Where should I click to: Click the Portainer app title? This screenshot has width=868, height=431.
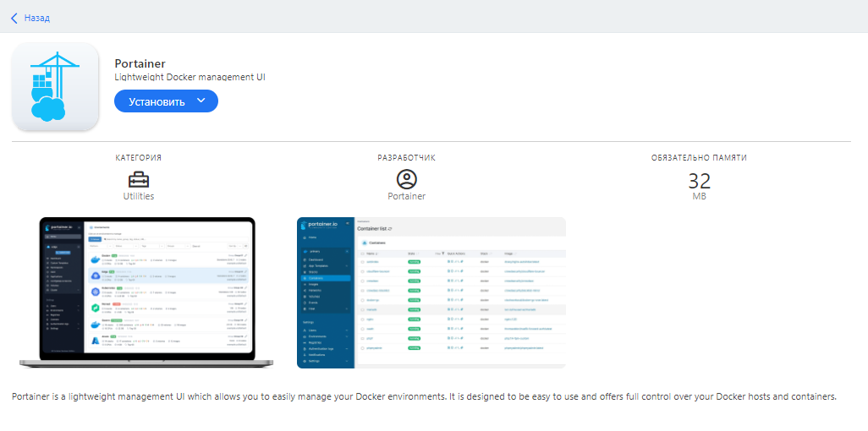pos(140,63)
